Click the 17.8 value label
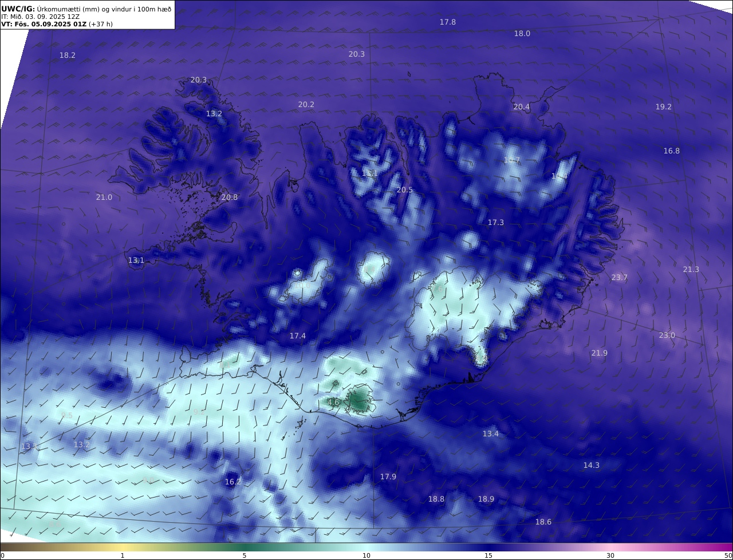 pyautogui.click(x=448, y=22)
